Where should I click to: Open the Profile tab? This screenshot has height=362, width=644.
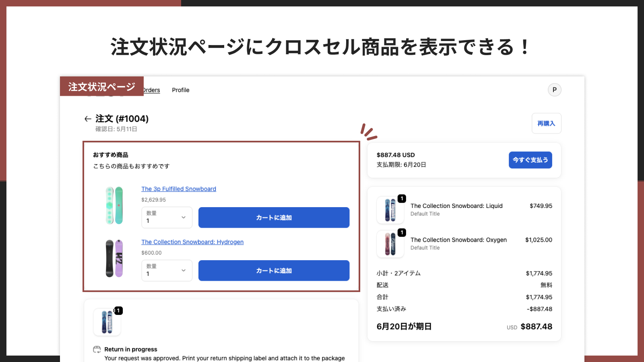pos(180,90)
